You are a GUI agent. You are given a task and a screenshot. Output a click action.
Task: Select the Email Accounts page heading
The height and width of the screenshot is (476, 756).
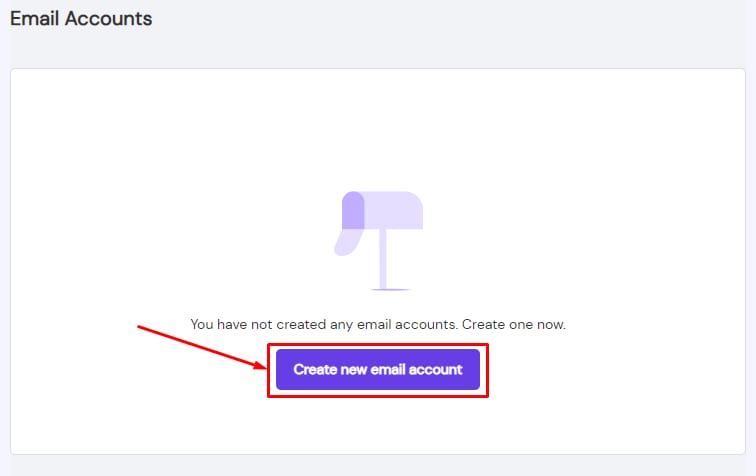81,18
